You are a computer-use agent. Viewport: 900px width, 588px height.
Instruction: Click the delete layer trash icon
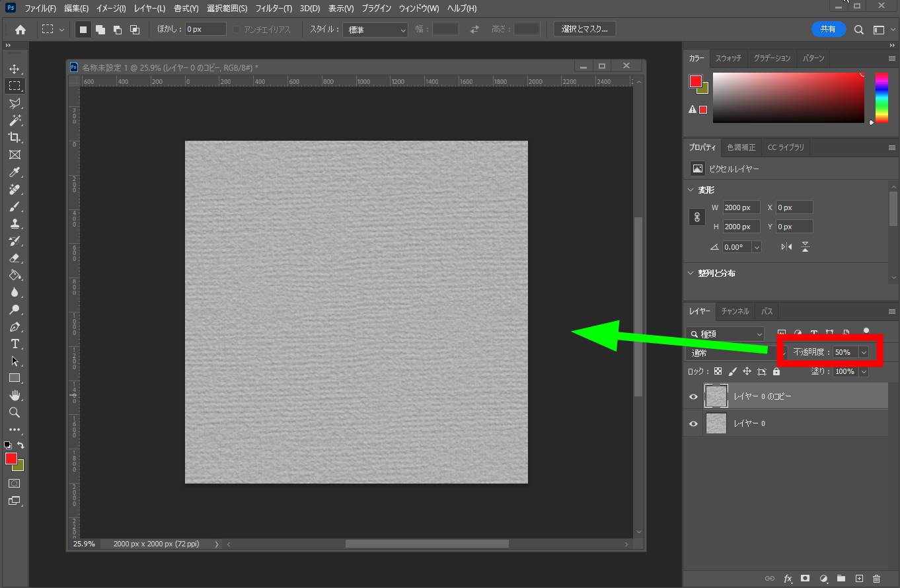click(877, 578)
